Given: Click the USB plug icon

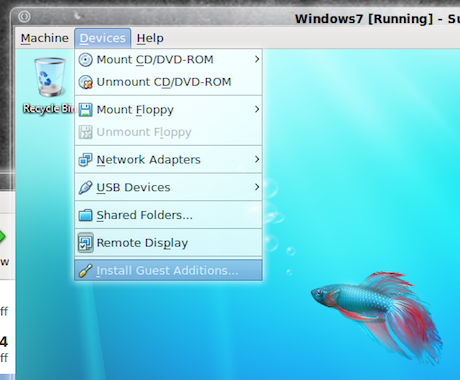Looking at the screenshot, I should (x=85, y=187).
